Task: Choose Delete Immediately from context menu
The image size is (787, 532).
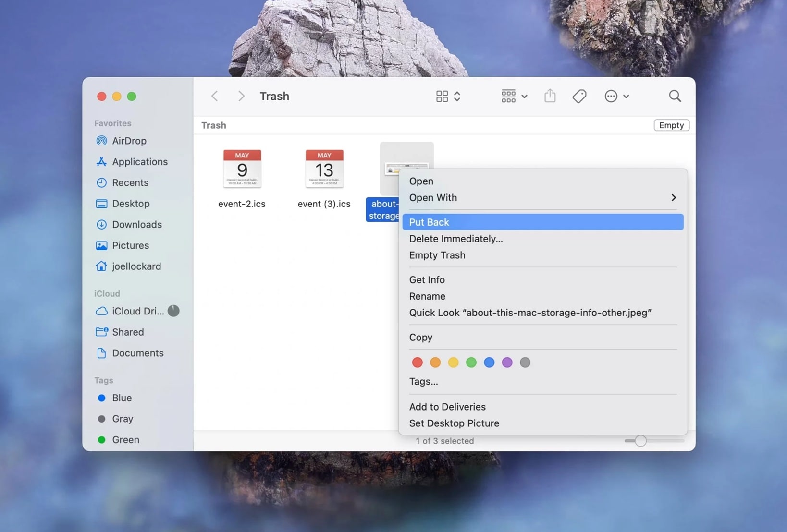Action: (x=542, y=239)
